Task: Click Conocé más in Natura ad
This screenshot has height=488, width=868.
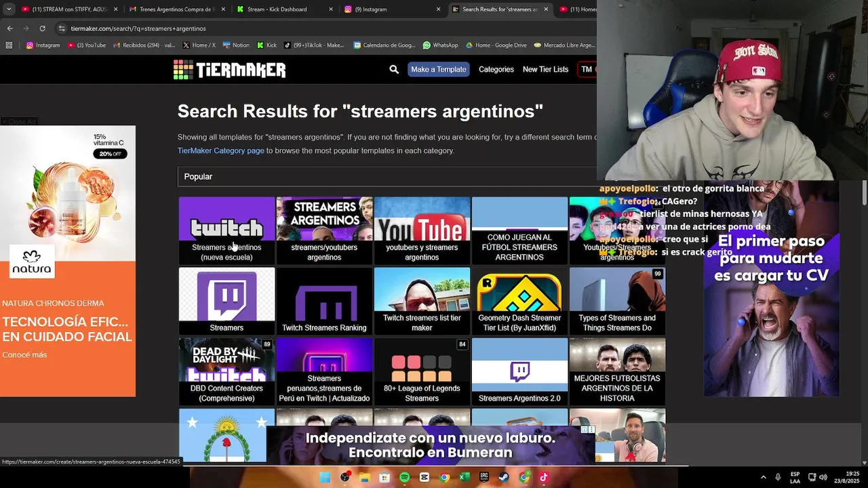Action: point(24,354)
